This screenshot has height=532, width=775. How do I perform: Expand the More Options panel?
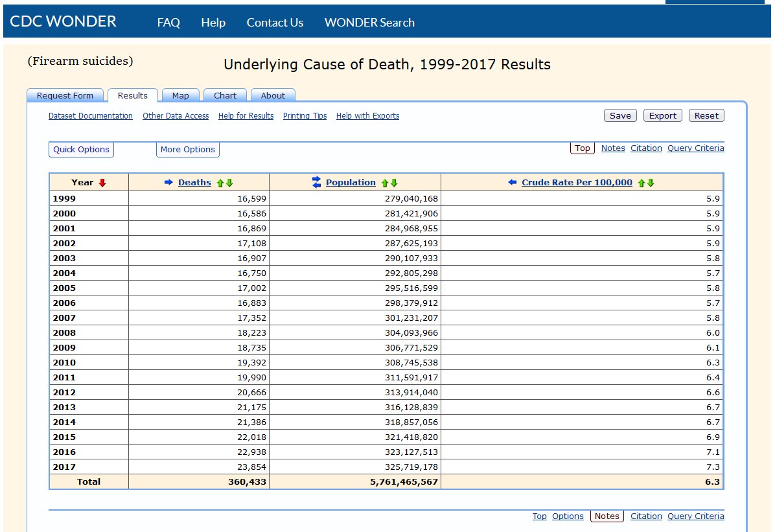pos(188,149)
